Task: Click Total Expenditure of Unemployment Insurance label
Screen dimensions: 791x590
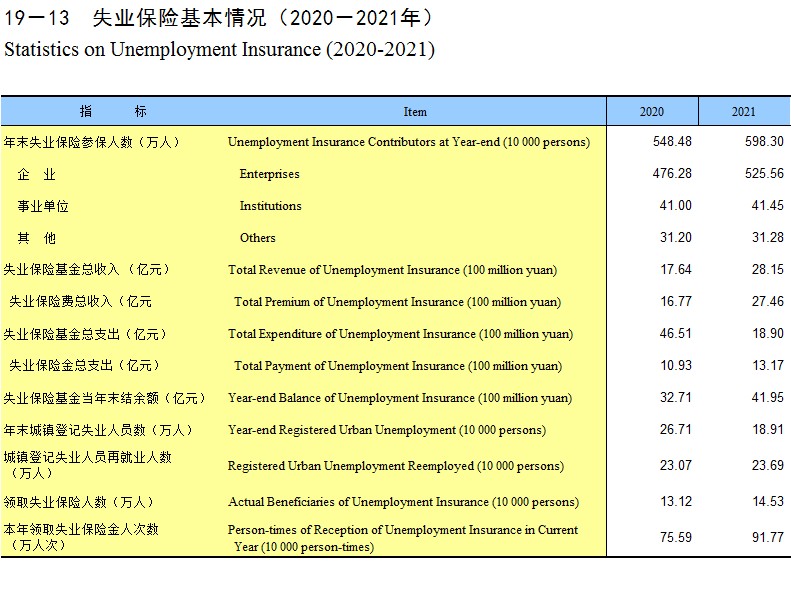Action: (401, 334)
